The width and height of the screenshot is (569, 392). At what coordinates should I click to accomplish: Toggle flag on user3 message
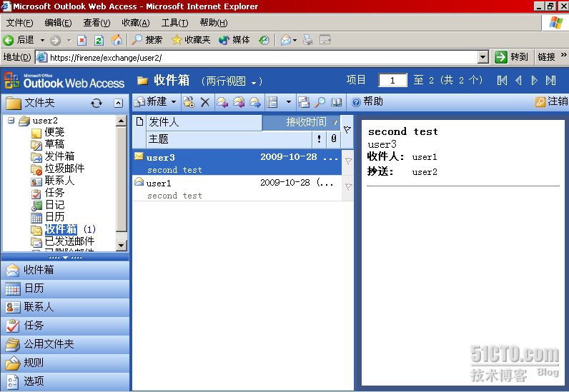point(348,161)
